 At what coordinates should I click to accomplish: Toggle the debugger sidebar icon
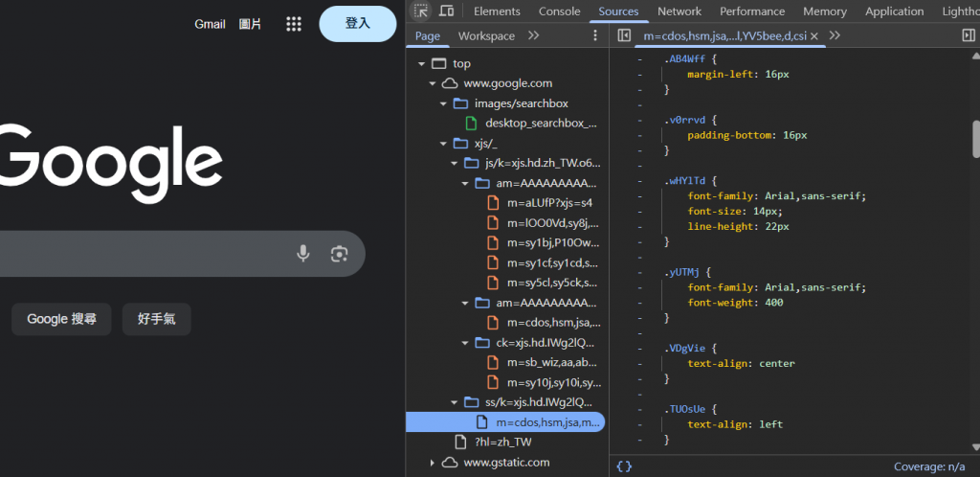(x=969, y=35)
